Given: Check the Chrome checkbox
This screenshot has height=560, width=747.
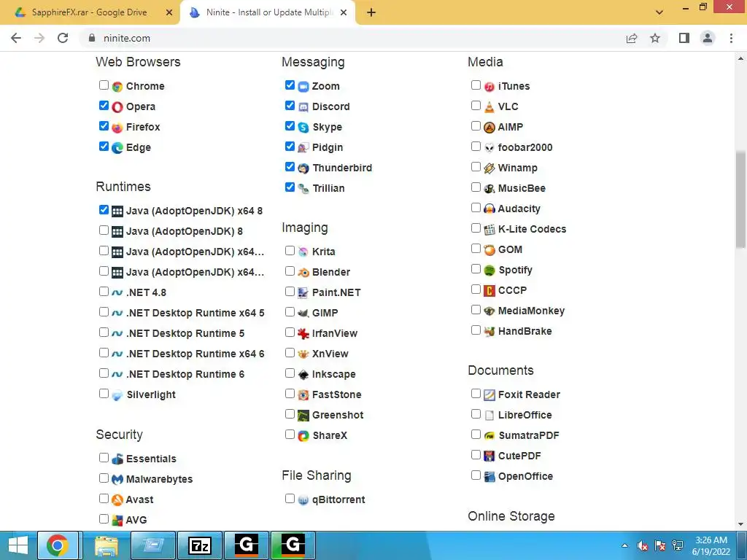Looking at the screenshot, I should point(104,85).
